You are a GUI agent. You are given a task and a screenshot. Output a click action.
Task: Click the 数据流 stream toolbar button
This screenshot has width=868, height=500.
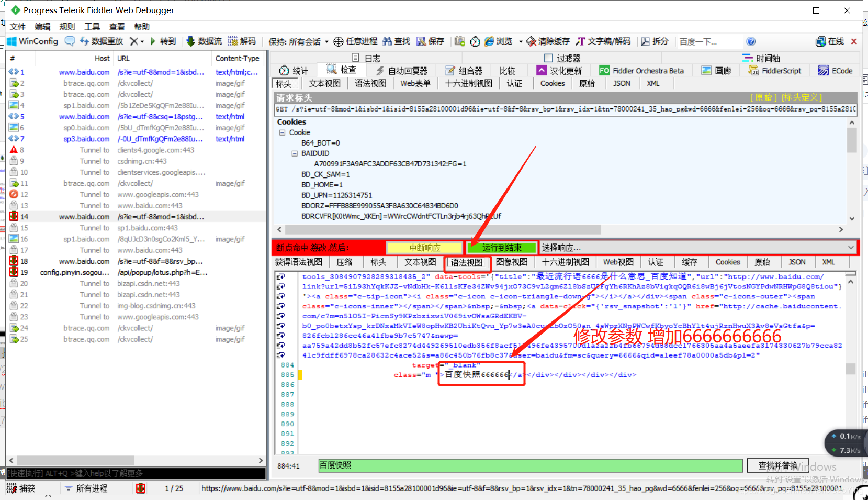tap(204, 41)
